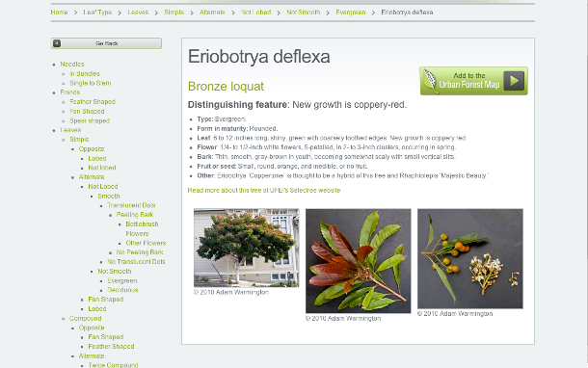The height and width of the screenshot is (368, 588).
Task: Select Translucent Dots in the sidebar
Action: click(x=131, y=205)
